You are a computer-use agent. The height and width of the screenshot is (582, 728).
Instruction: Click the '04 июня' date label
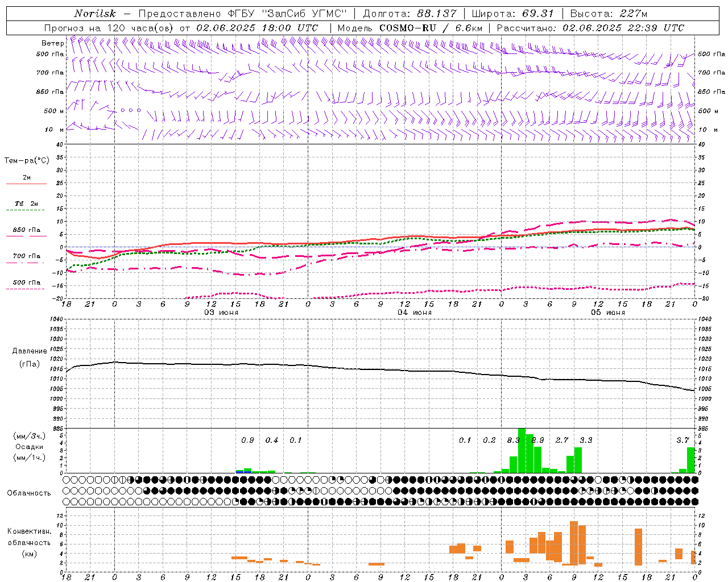click(x=415, y=313)
